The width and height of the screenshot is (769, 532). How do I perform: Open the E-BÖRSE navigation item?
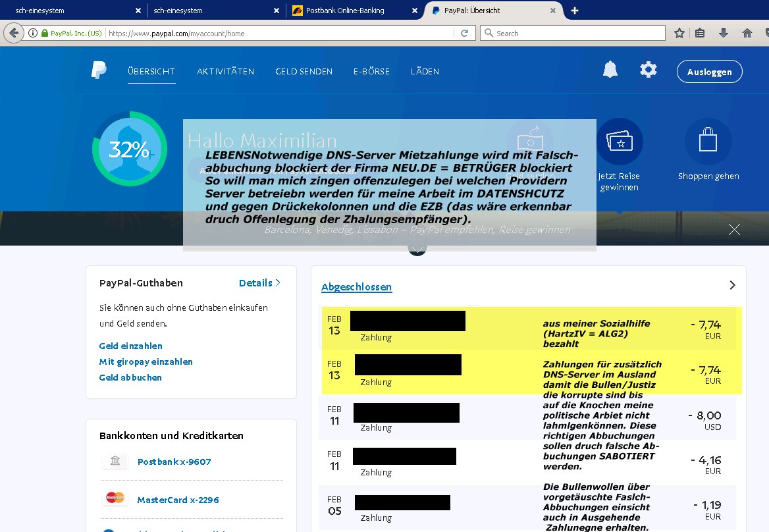pos(372,72)
